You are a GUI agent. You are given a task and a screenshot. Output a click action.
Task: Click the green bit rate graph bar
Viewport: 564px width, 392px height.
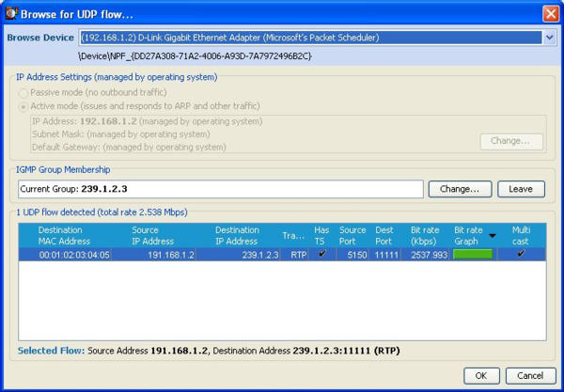click(x=473, y=255)
